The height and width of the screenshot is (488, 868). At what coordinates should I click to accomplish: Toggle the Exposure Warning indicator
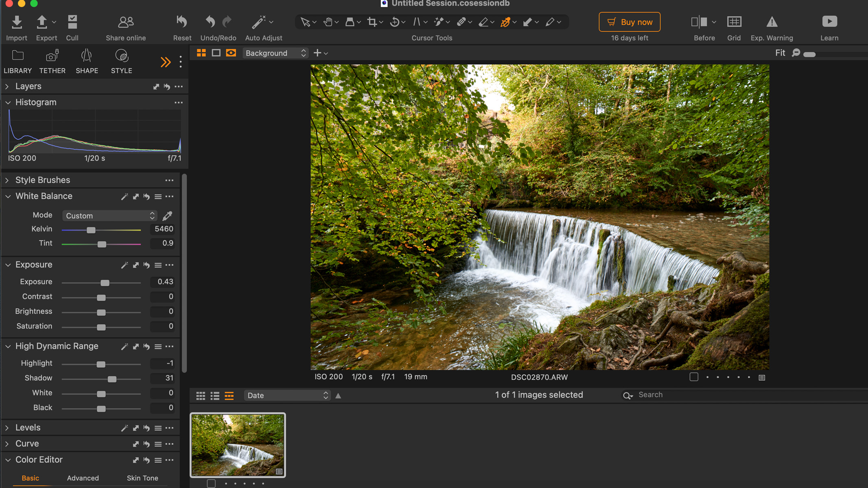(x=772, y=22)
